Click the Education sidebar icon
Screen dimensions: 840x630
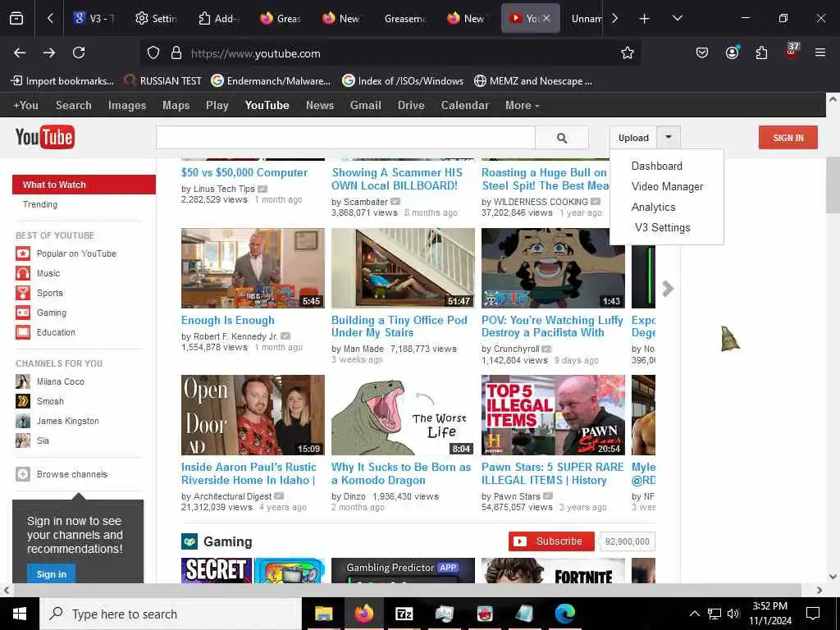23,332
